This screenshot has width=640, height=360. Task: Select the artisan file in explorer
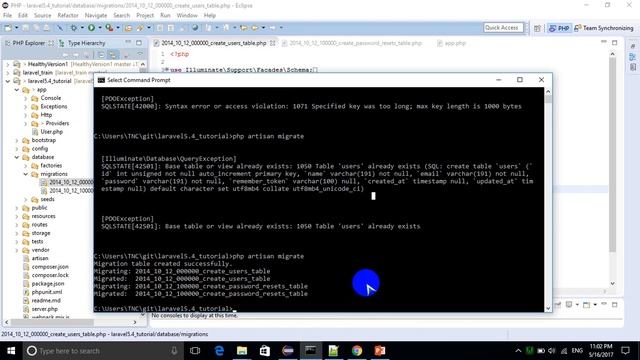40,258
